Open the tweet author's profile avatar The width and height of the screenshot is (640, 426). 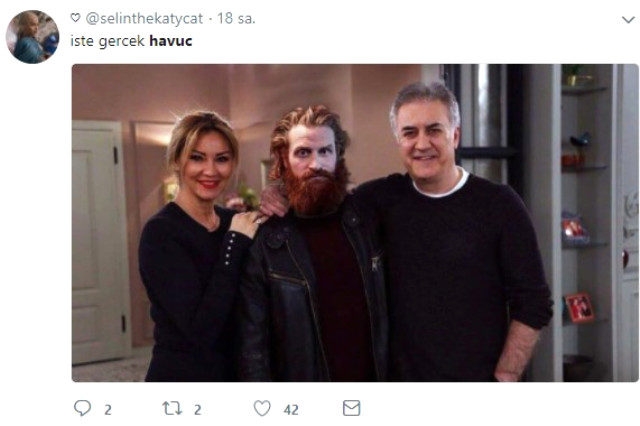click(x=32, y=37)
